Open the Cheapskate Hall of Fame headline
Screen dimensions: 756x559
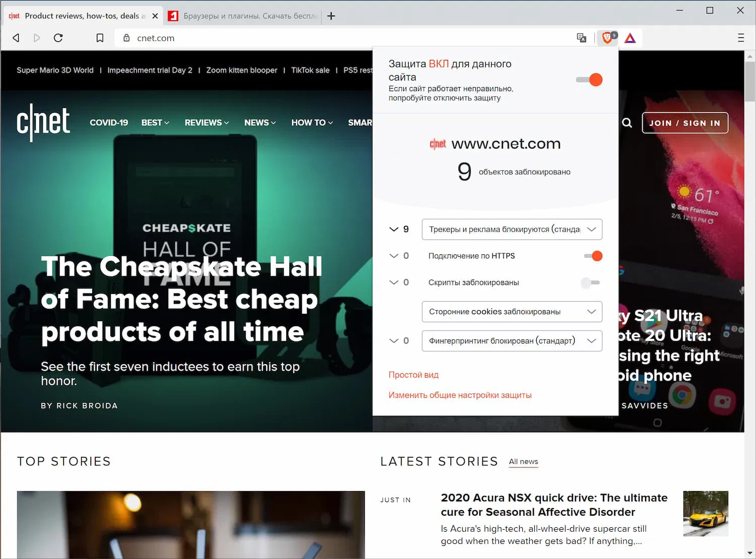coord(181,299)
